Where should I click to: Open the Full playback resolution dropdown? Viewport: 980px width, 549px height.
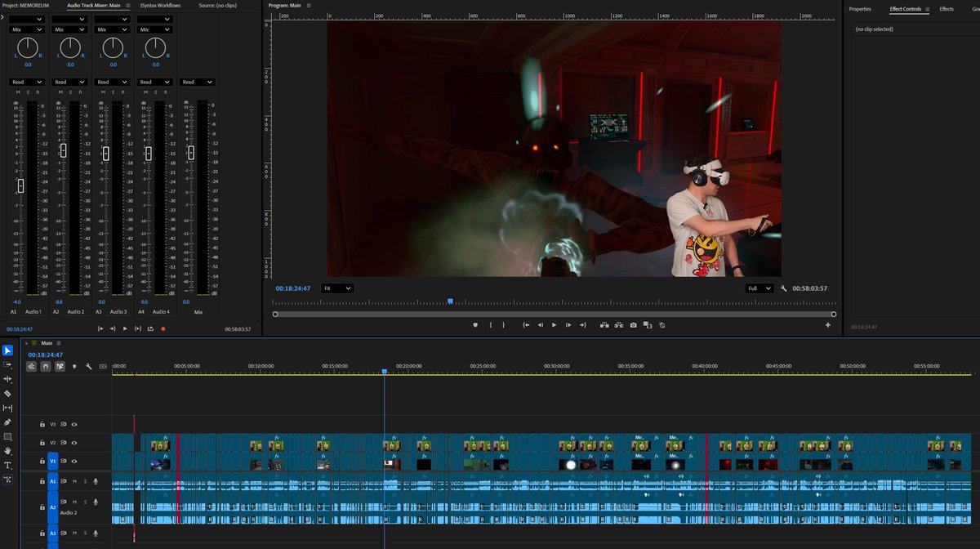(759, 288)
